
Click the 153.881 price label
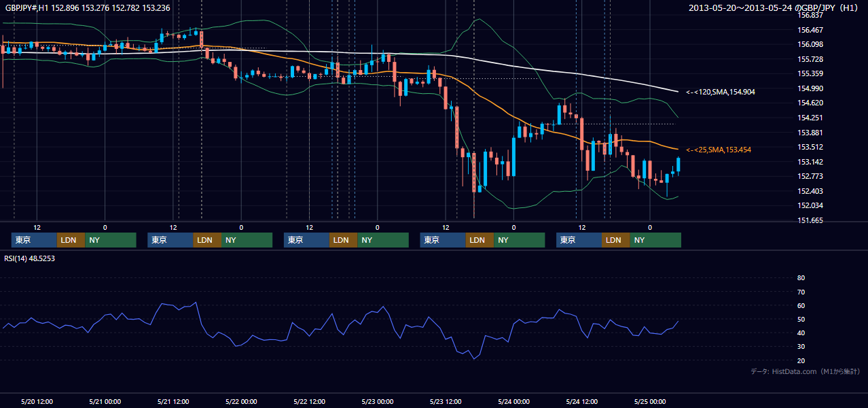810,133
